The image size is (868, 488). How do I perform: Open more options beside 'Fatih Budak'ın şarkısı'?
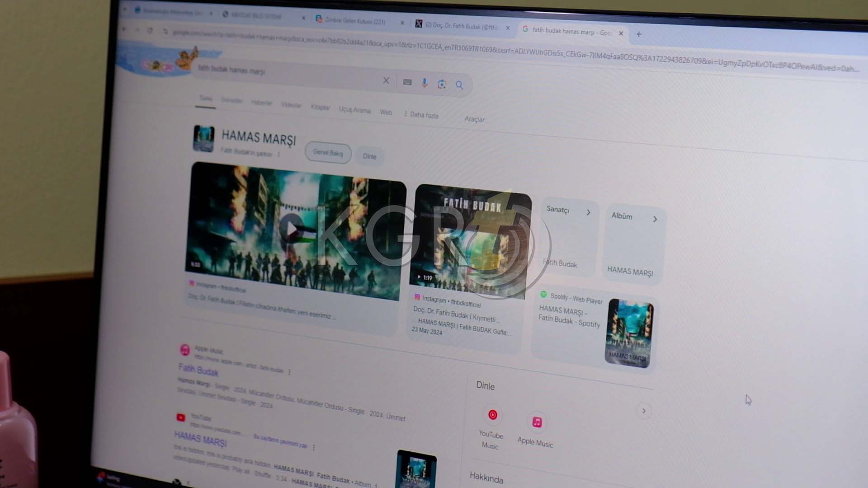pyautogui.click(x=279, y=155)
